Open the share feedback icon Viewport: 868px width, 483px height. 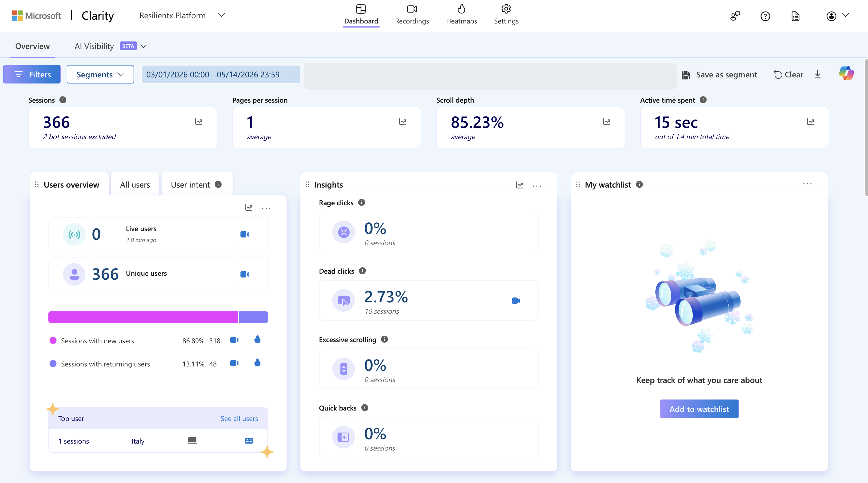735,16
